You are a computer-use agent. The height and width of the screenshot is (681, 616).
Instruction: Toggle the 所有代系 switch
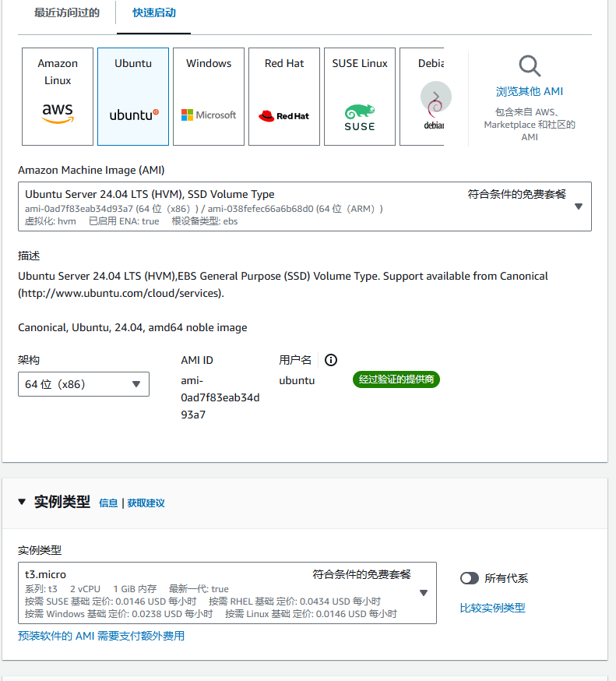[470, 578]
